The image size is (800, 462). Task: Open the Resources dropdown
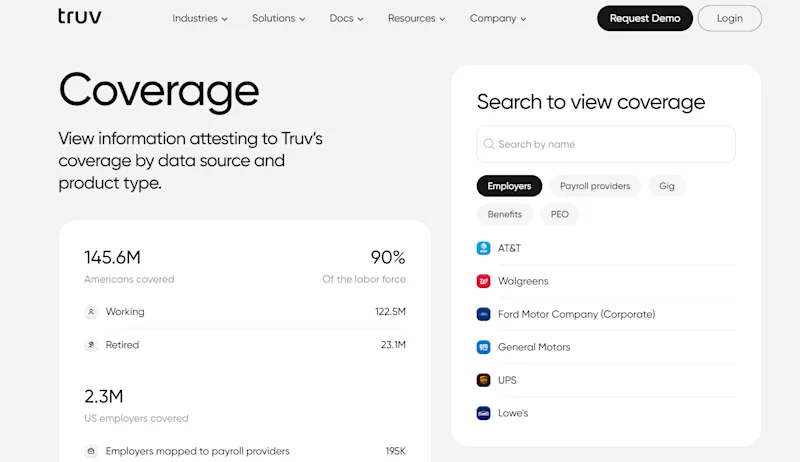(416, 18)
